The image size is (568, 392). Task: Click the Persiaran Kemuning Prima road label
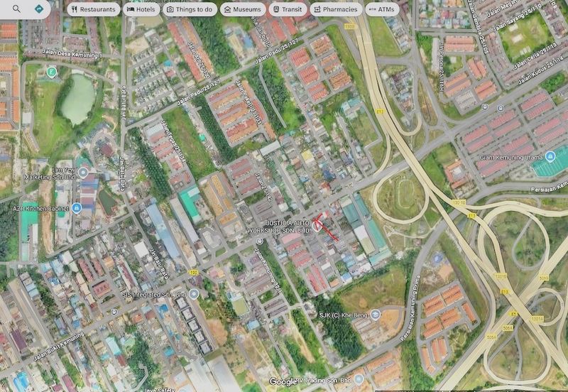[x=410, y=307]
